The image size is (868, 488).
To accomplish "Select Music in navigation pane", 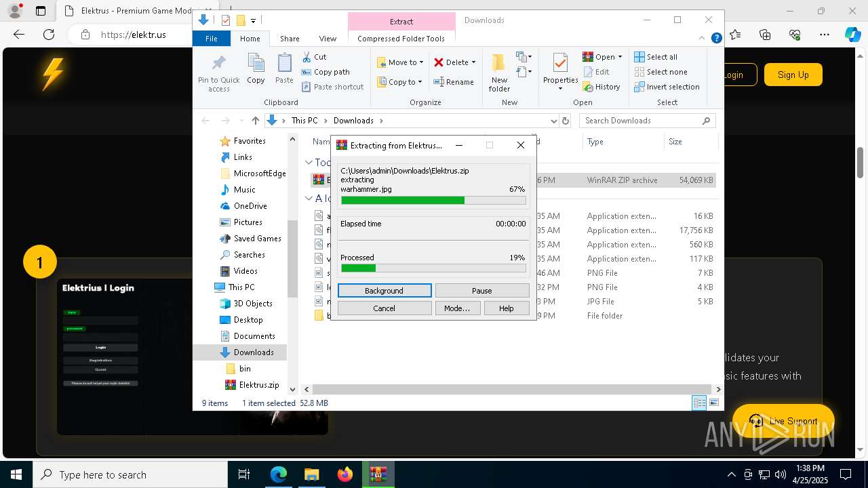I will coord(245,190).
